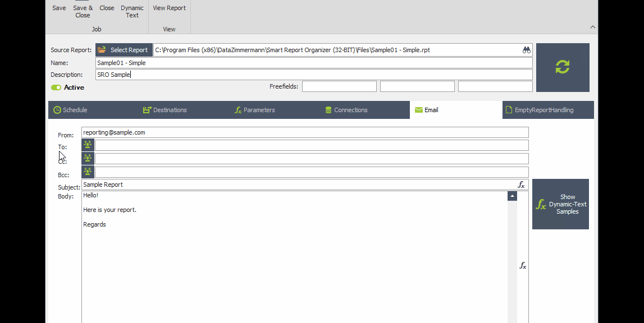This screenshot has height=323, width=644.
Task: Open the address book for the Cc field
Action: (x=88, y=158)
